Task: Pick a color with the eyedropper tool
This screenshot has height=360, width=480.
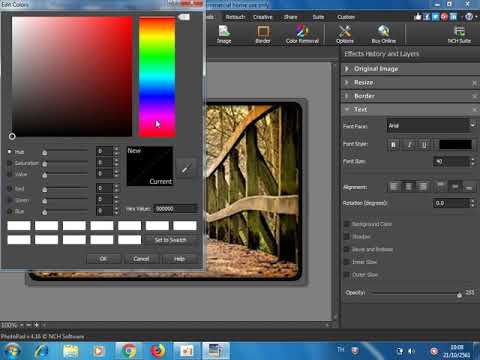Action: 186,168
